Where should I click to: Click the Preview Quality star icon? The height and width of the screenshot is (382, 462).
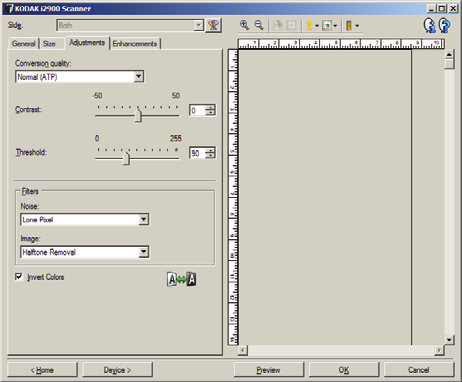(x=309, y=26)
